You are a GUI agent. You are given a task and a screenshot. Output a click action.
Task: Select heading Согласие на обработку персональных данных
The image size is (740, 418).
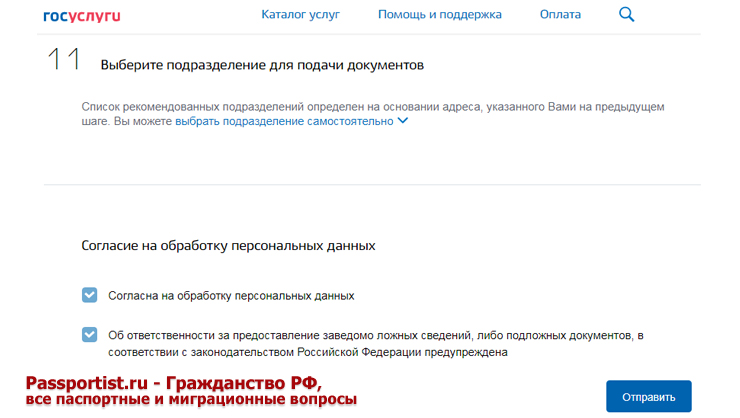coord(228,246)
